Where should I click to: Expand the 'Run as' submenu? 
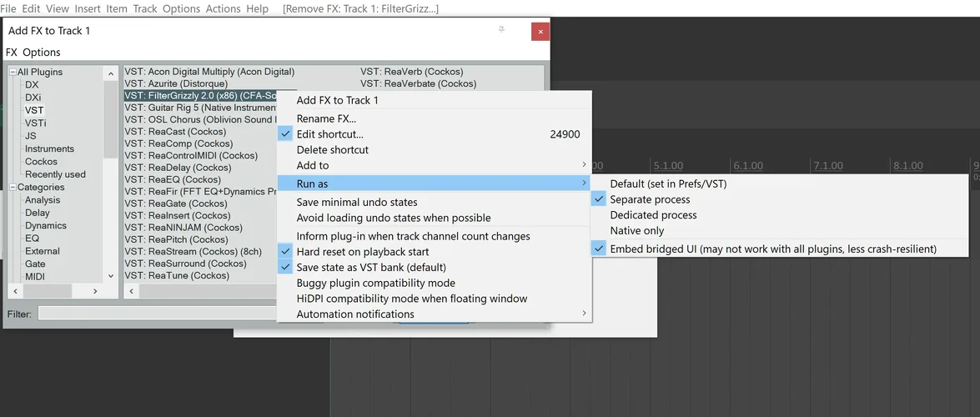click(x=435, y=183)
